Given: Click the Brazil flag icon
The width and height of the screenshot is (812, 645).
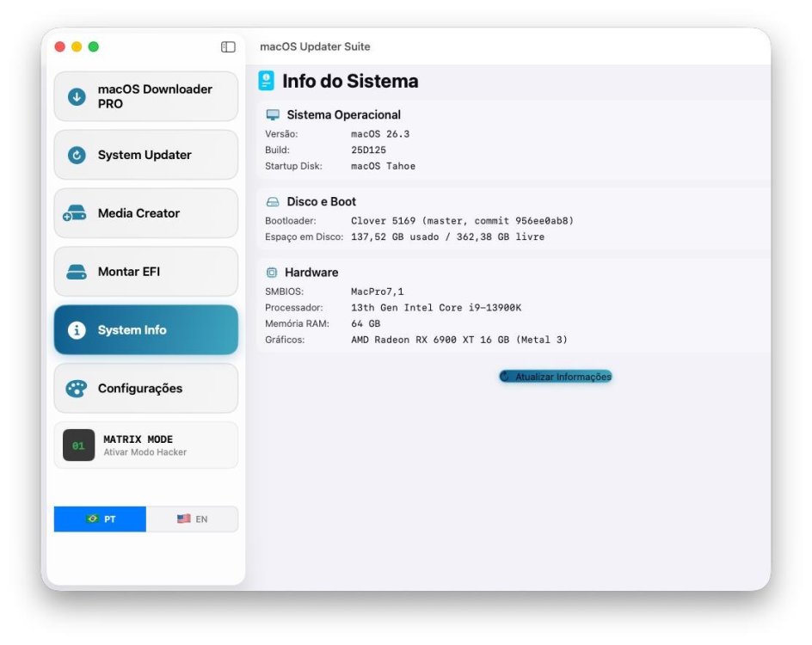Looking at the screenshot, I should pyautogui.click(x=93, y=519).
